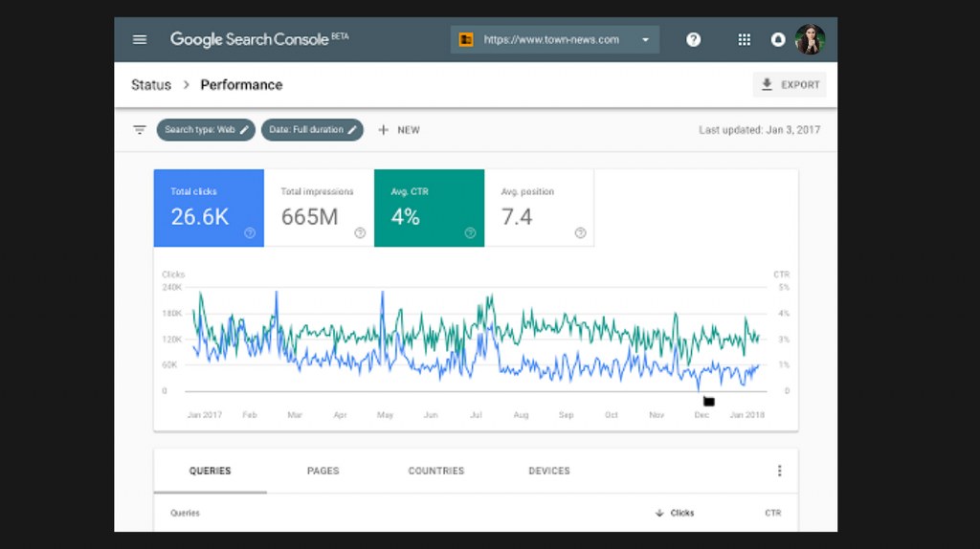Click the plus icon beside NEW
This screenshot has height=549, width=980.
click(383, 130)
